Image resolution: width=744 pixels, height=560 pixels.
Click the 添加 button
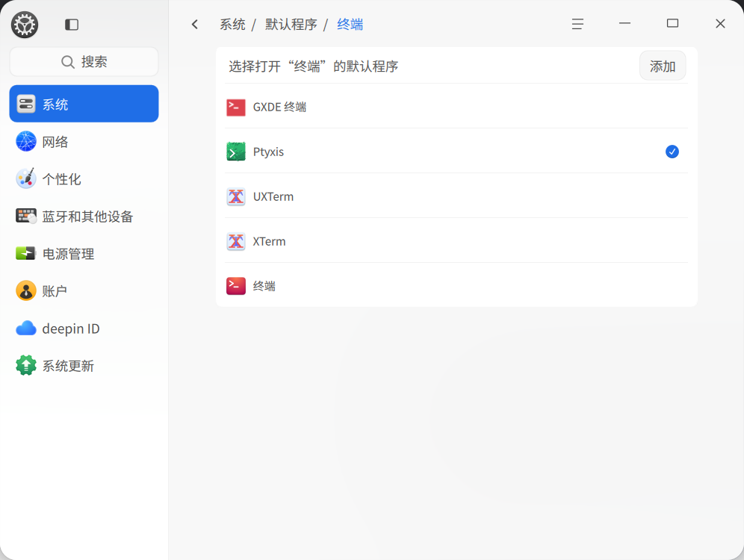coord(663,66)
